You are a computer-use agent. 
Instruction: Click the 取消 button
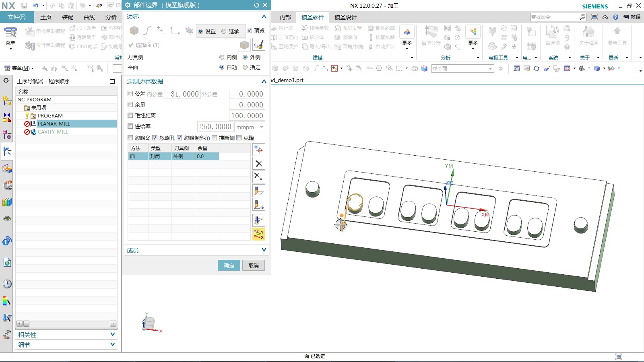[254, 265]
